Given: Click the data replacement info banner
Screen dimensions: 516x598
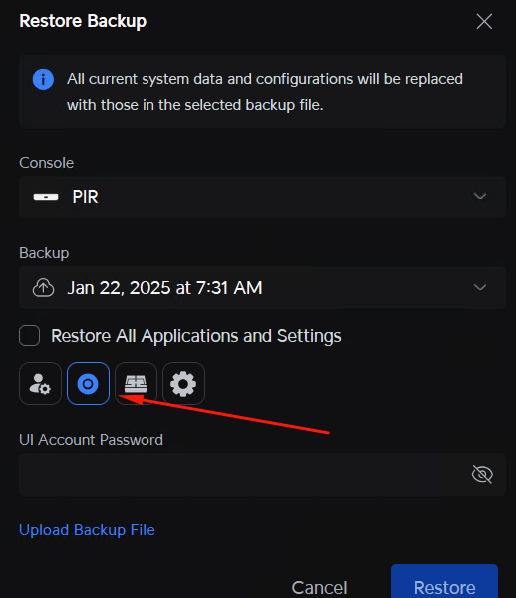Looking at the screenshot, I should coord(262,92).
